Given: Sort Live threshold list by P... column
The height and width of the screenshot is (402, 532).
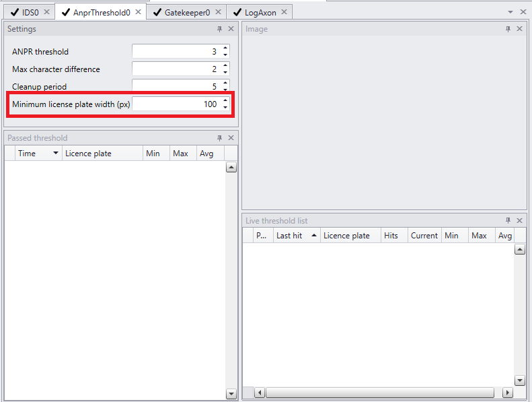Looking at the screenshot, I should [263, 236].
